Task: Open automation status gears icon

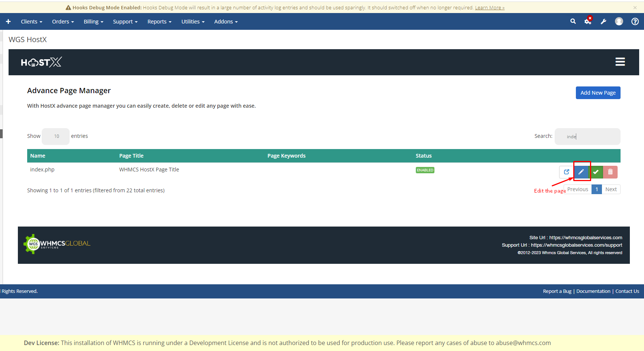Action: (x=588, y=21)
